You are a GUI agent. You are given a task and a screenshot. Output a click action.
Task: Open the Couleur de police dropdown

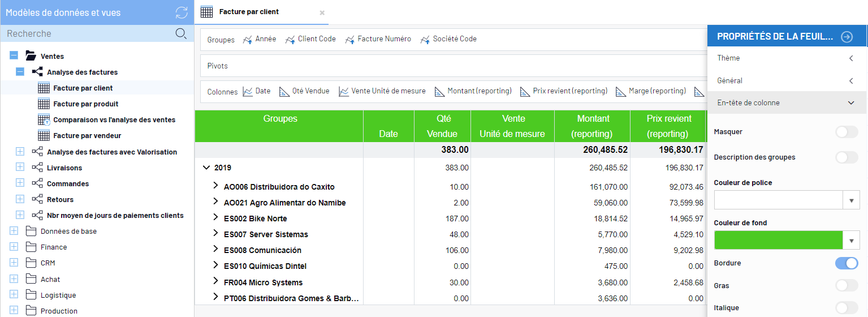click(x=851, y=200)
